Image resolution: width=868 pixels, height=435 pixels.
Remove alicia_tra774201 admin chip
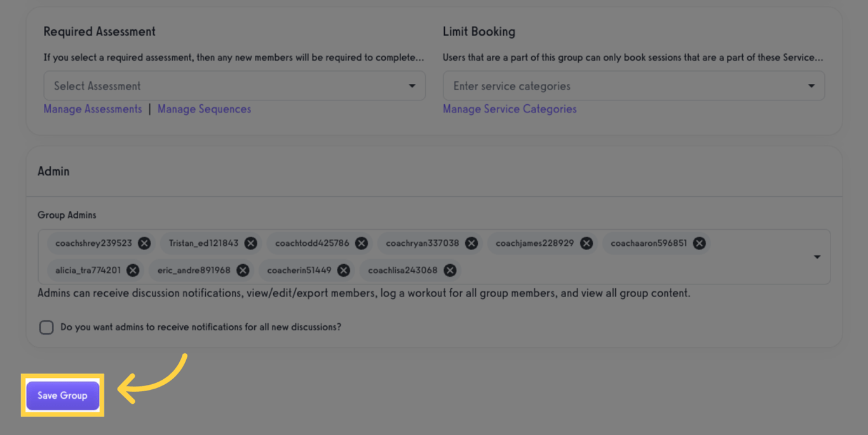[x=132, y=270]
